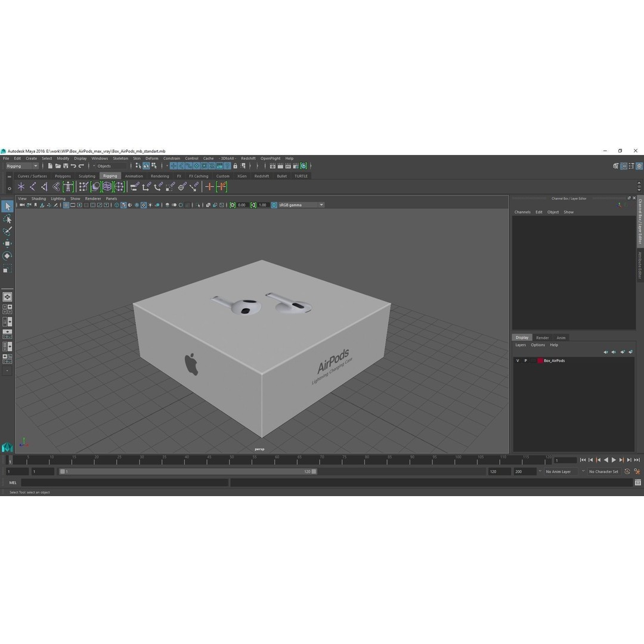
Task: Go to the start of playback range
Action: coord(583,460)
